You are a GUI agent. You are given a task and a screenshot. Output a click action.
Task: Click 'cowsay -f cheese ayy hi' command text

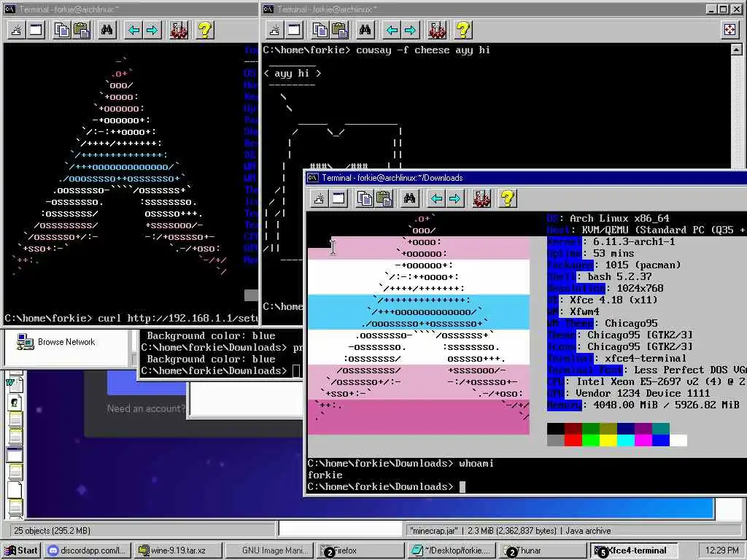pos(423,50)
